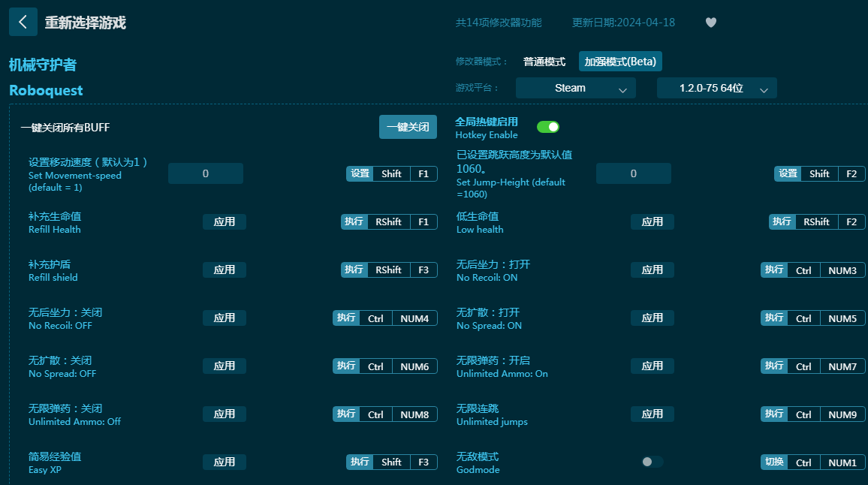Click 执行 hotkey button for Unlimited Ammo: On

(774, 366)
